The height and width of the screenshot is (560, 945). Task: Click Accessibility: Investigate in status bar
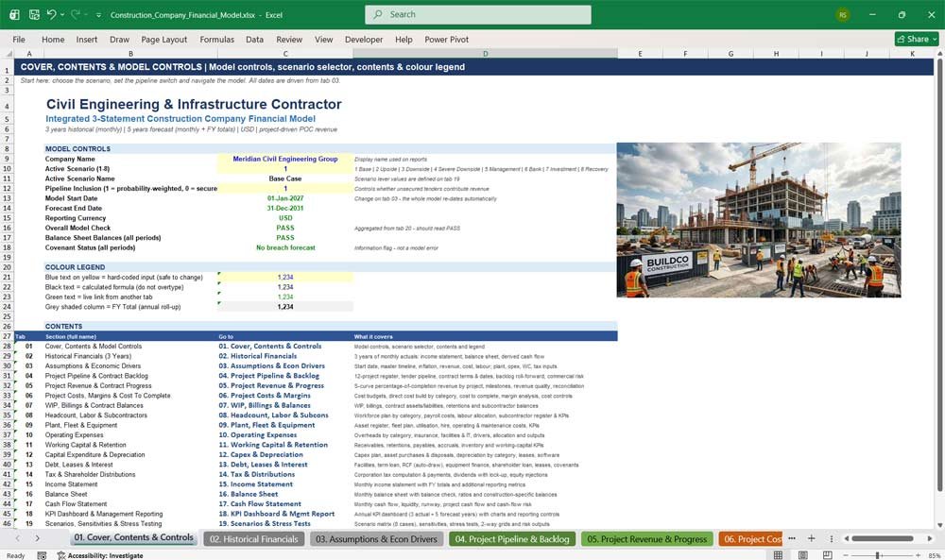click(100, 555)
